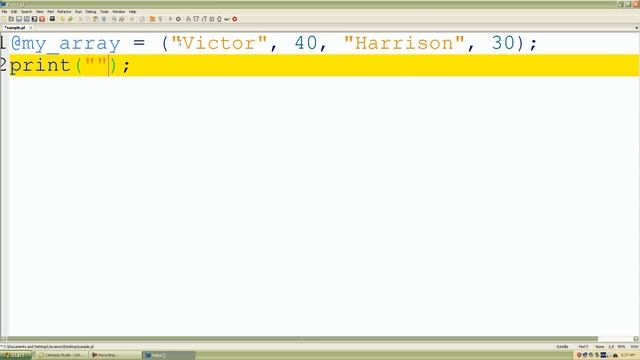Image resolution: width=640 pixels, height=360 pixels.
Task: Open the Edit menu
Action: [x=14, y=12]
